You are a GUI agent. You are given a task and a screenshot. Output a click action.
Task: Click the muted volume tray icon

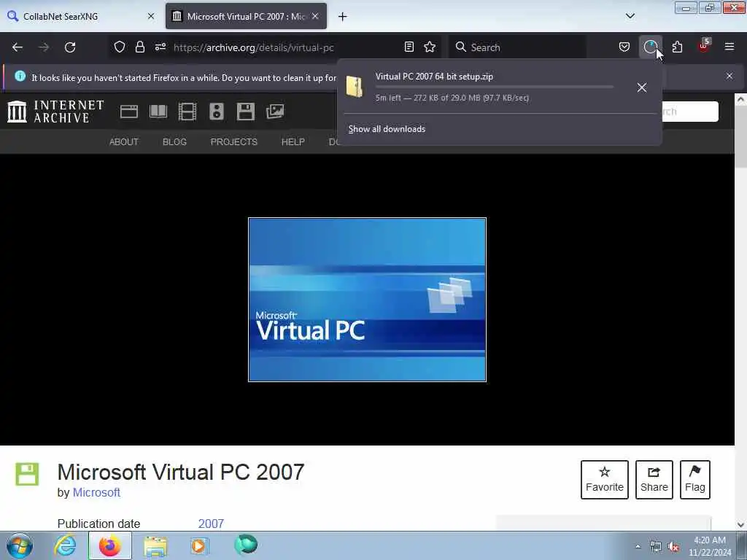(x=673, y=547)
